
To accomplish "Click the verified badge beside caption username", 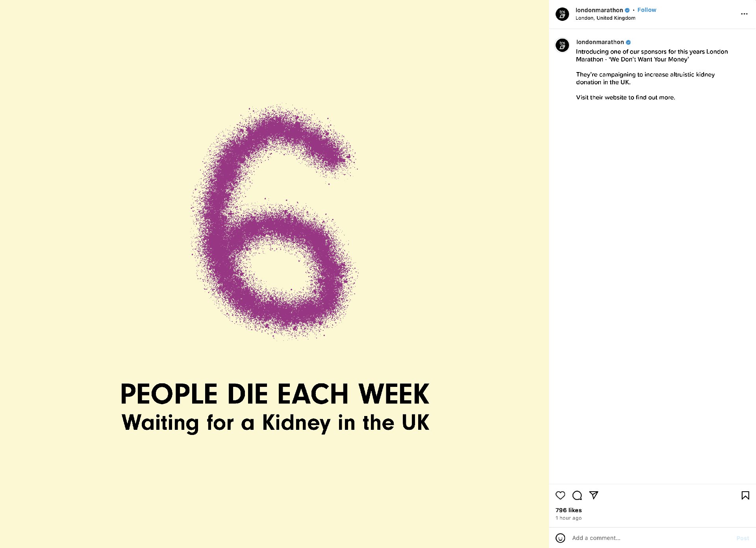I will tap(628, 42).
